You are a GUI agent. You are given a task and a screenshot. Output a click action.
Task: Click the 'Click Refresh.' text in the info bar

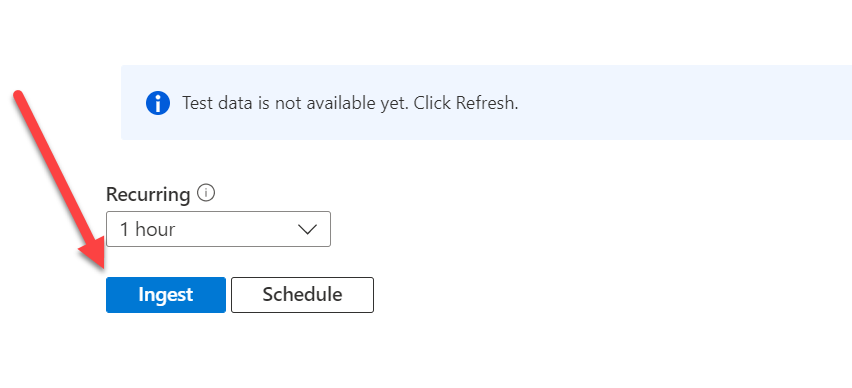[x=466, y=103]
